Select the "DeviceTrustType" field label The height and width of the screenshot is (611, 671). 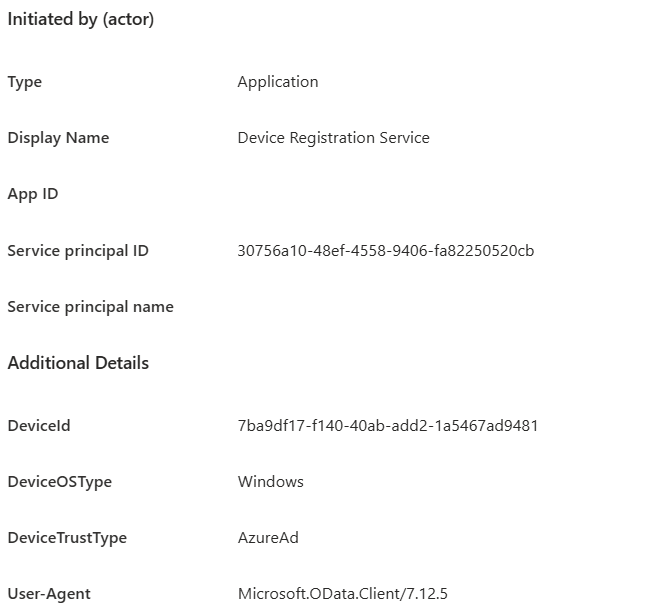pos(67,538)
